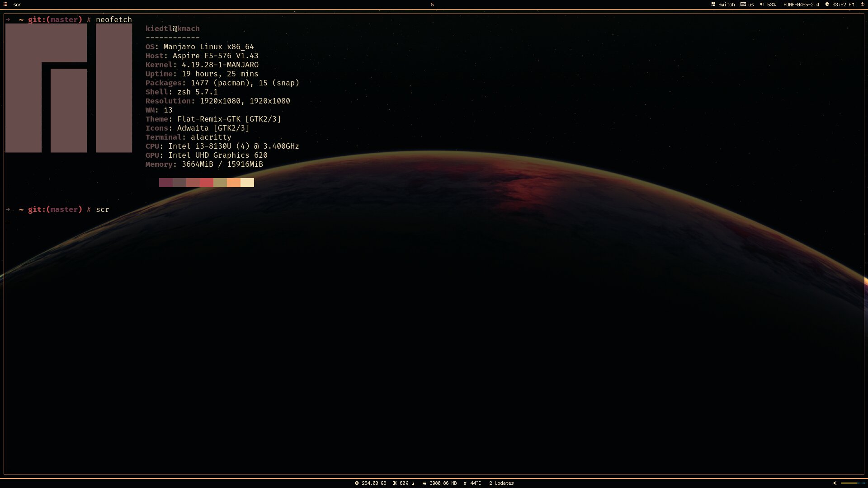Click the 'GPU: Intel UHD Graphics 620' line

207,155
